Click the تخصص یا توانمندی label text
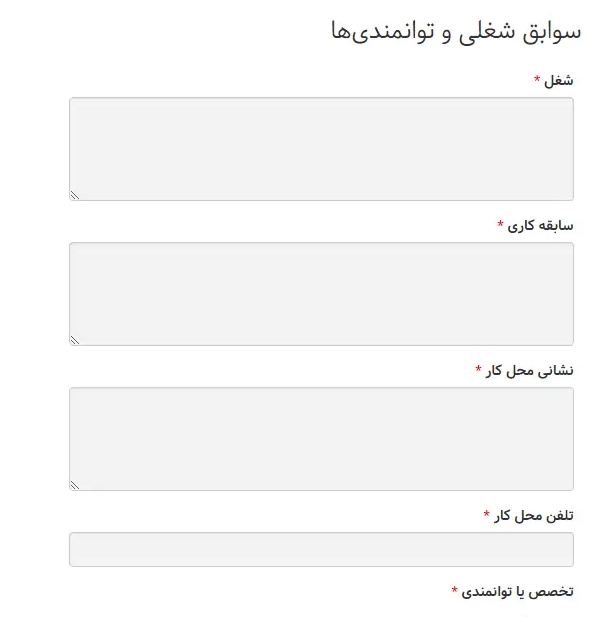The image size is (603, 617). click(x=518, y=591)
